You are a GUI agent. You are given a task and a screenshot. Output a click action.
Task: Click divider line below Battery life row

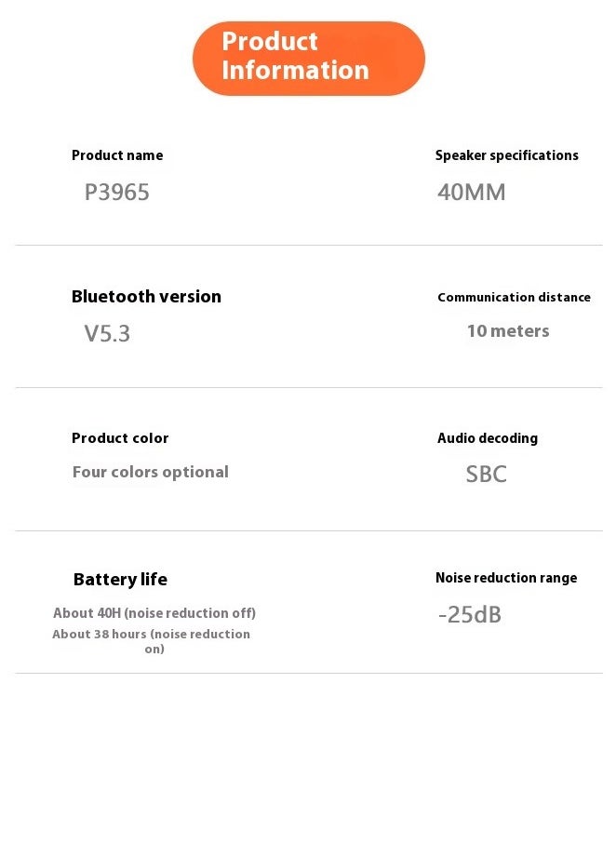point(309,673)
